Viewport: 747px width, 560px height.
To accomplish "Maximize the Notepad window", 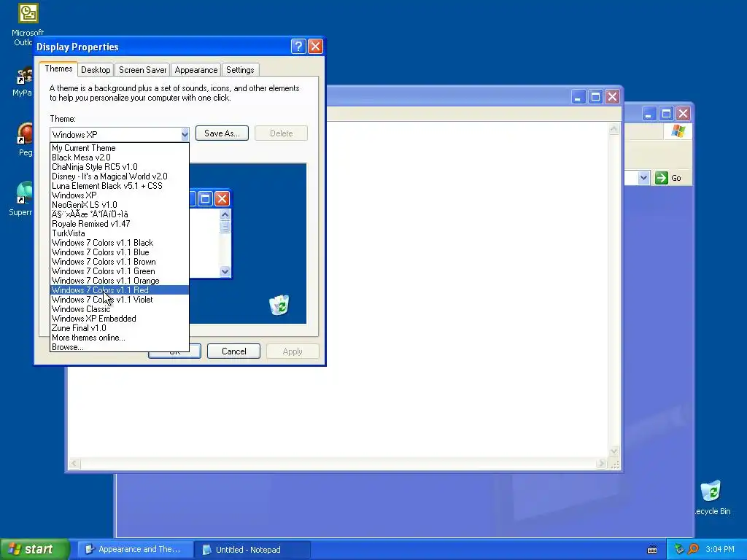I will pyautogui.click(x=595, y=97).
